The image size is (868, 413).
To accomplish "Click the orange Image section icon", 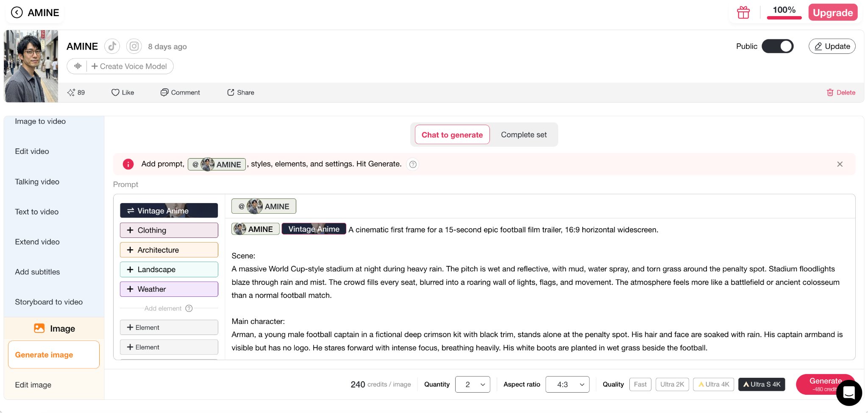I will [x=39, y=328].
